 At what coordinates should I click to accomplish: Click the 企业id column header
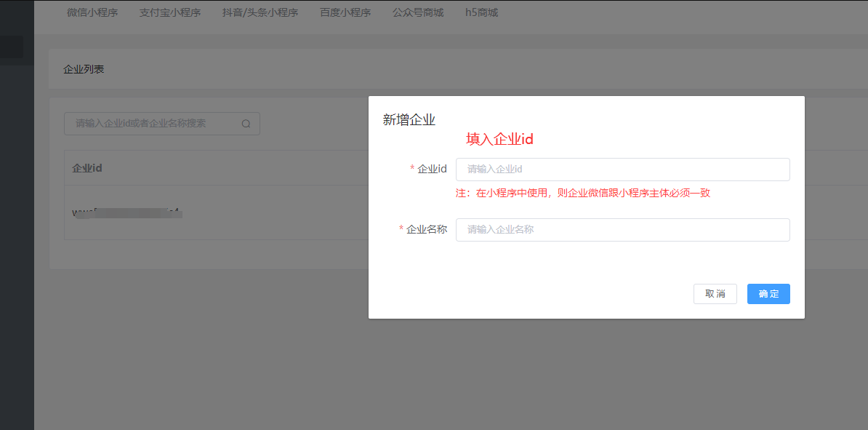[87, 168]
